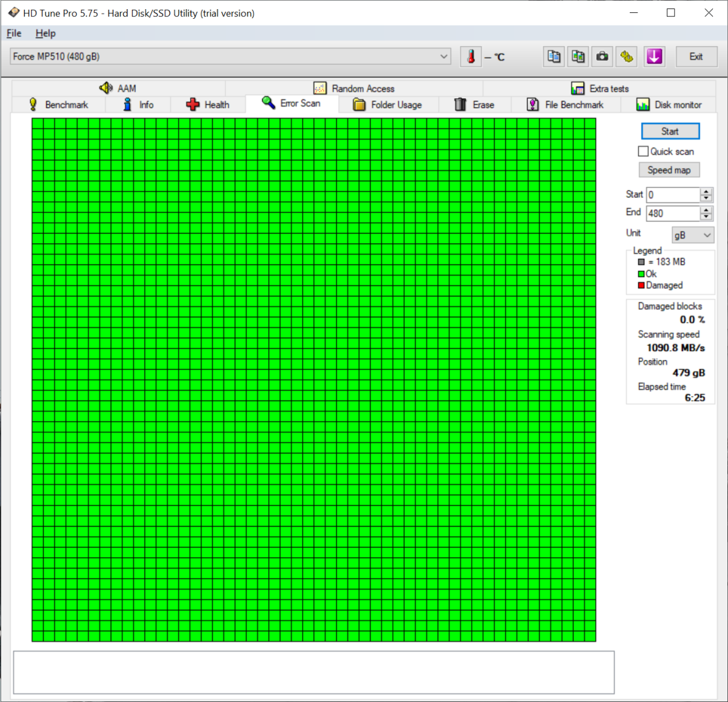
Task: Click the copy screenshot to clipboard icon
Action: click(578, 57)
